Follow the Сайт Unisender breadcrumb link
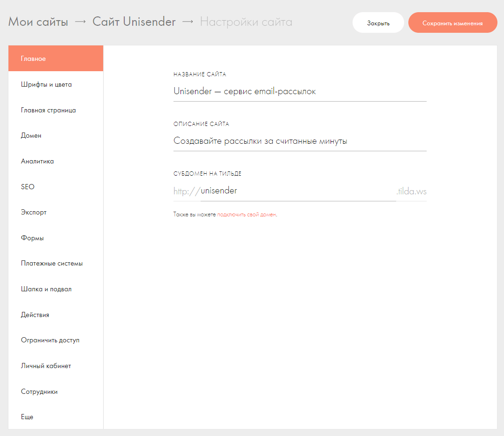504x436 pixels. pos(134,22)
